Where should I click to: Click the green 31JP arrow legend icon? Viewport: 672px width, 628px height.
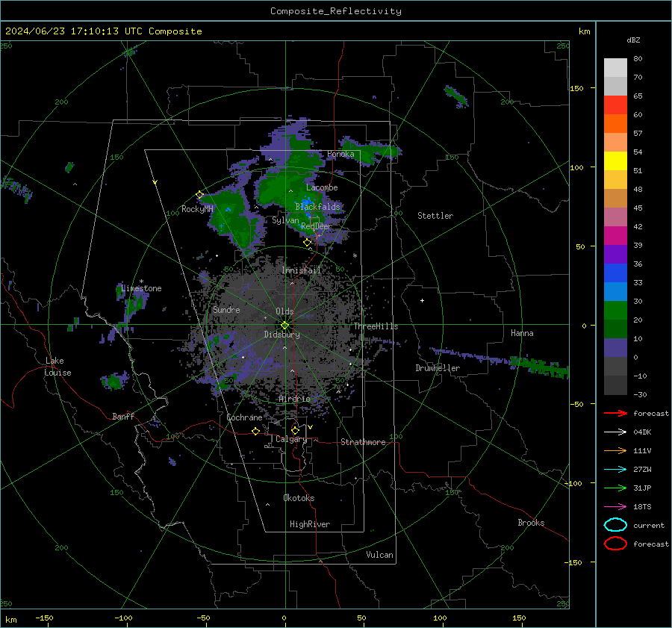click(615, 488)
